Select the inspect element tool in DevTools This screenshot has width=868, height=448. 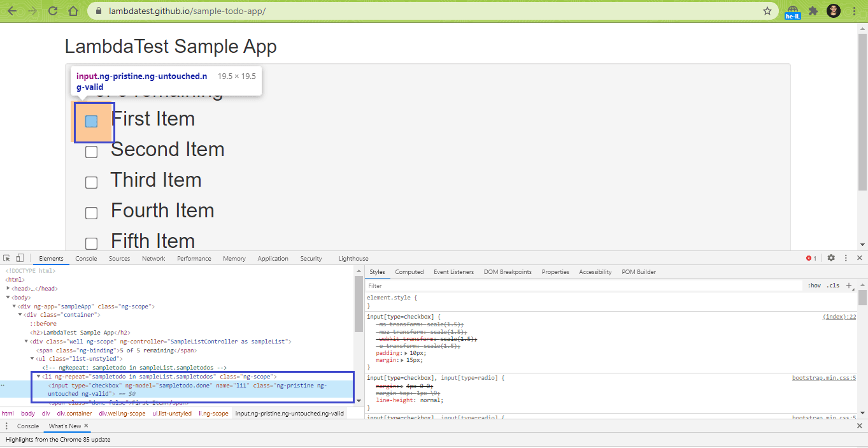7,257
